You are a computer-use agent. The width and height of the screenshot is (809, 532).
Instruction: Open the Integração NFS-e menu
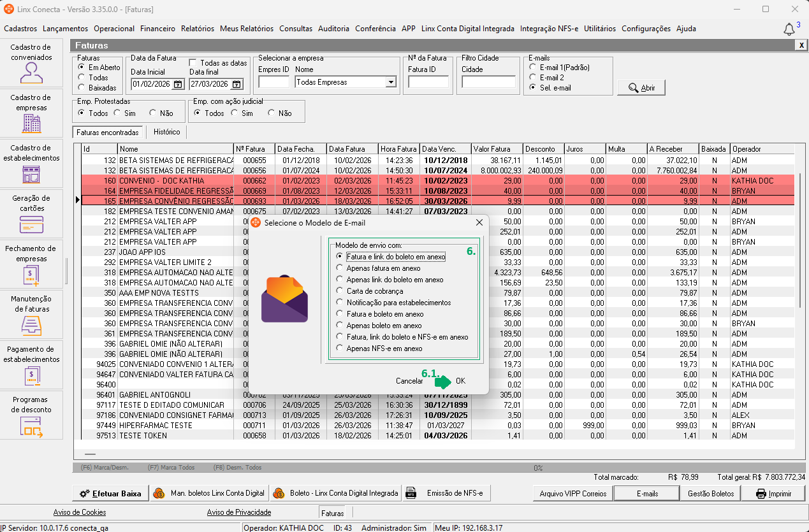(x=549, y=29)
